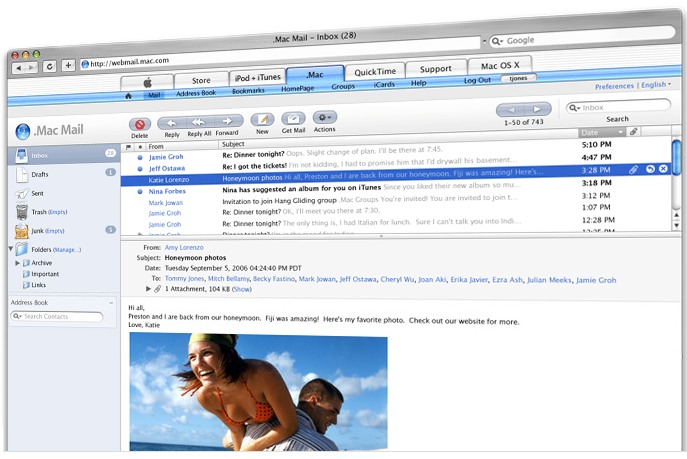Click browser add bookmark plus button

click(x=68, y=66)
